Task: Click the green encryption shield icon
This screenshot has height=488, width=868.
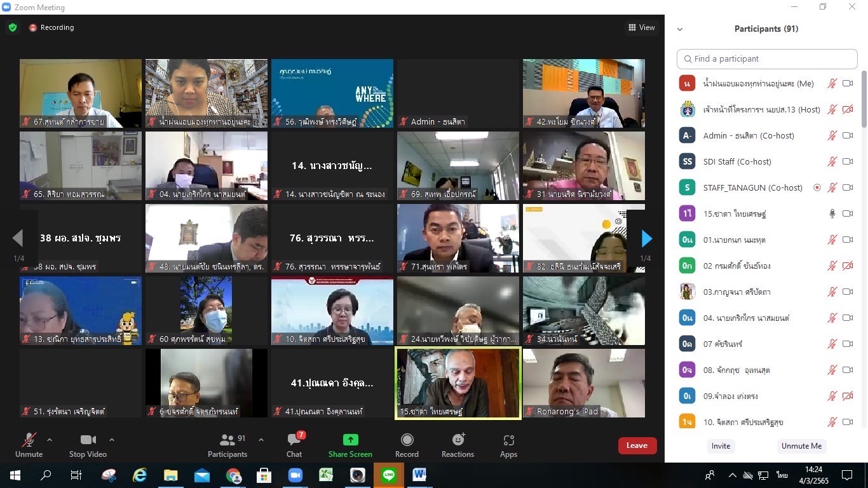Action: point(13,27)
